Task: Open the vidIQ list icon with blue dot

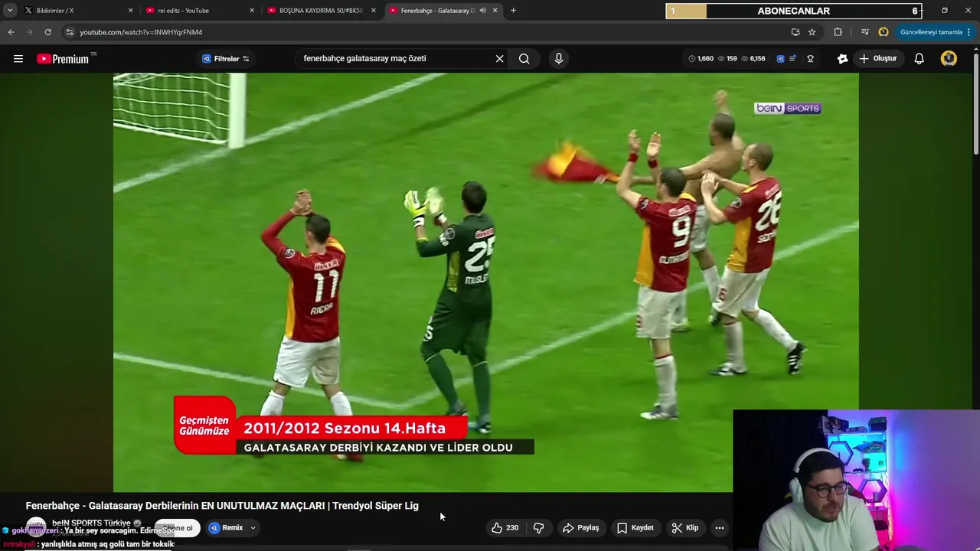Action: coord(793,58)
